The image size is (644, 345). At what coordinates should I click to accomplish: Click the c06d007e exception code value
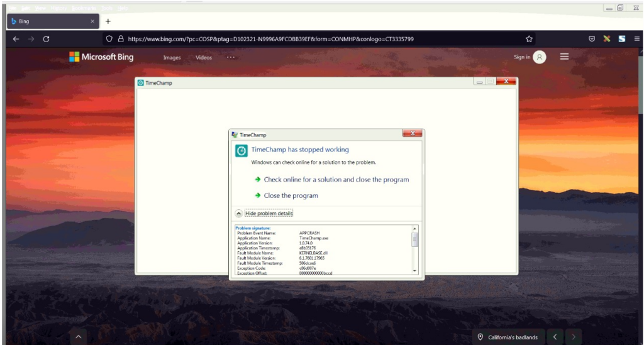308,268
